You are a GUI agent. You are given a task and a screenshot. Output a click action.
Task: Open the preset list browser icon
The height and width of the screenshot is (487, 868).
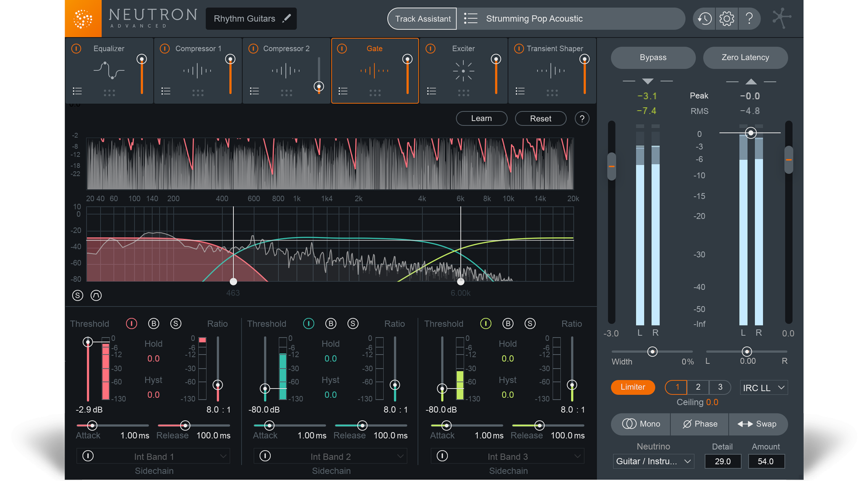point(470,18)
